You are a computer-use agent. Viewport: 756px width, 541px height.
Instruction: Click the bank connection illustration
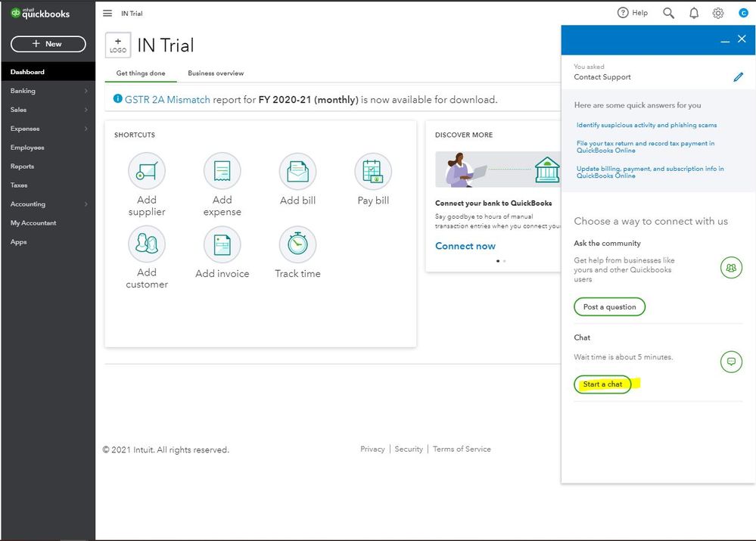tap(498, 169)
